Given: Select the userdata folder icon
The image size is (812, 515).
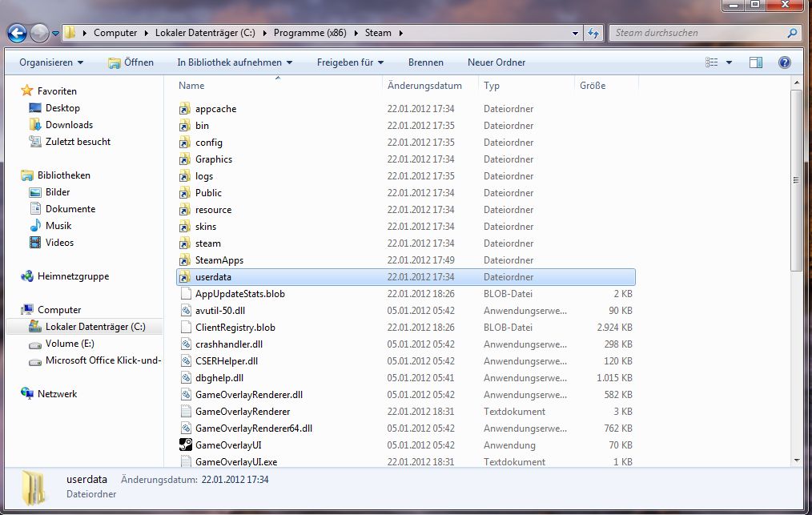Looking at the screenshot, I should pyautogui.click(x=185, y=277).
